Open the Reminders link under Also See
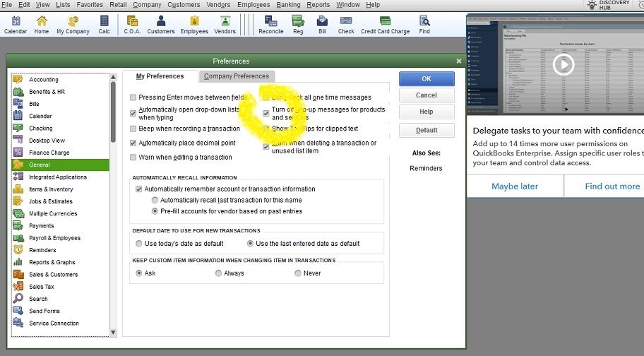The width and height of the screenshot is (644, 356). pyautogui.click(x=426, y=168)
